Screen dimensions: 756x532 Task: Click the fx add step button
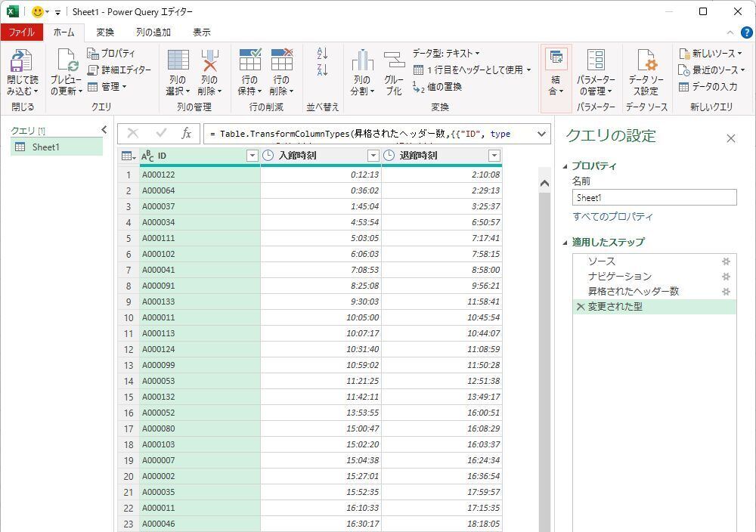tap(187, 134)
